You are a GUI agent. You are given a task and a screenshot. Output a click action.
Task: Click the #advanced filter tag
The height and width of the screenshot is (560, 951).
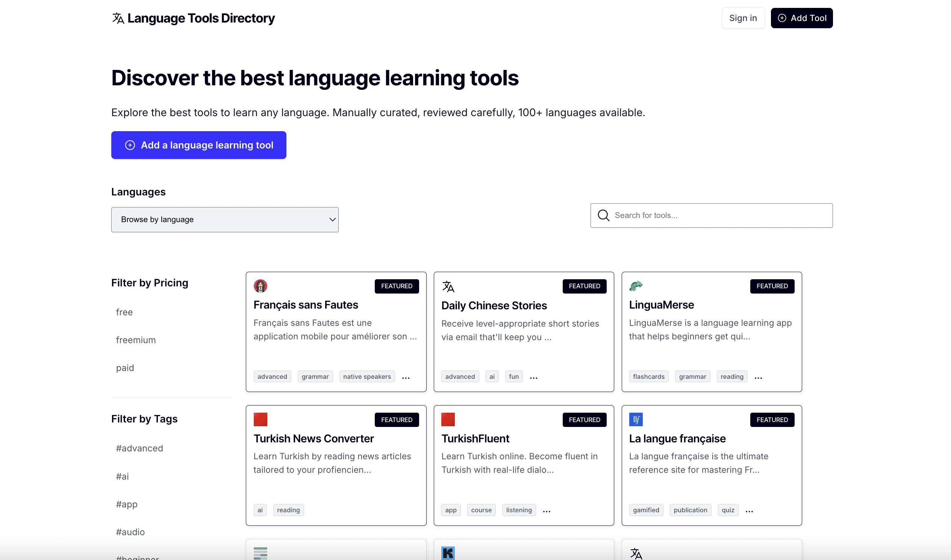tap(139, 447)
